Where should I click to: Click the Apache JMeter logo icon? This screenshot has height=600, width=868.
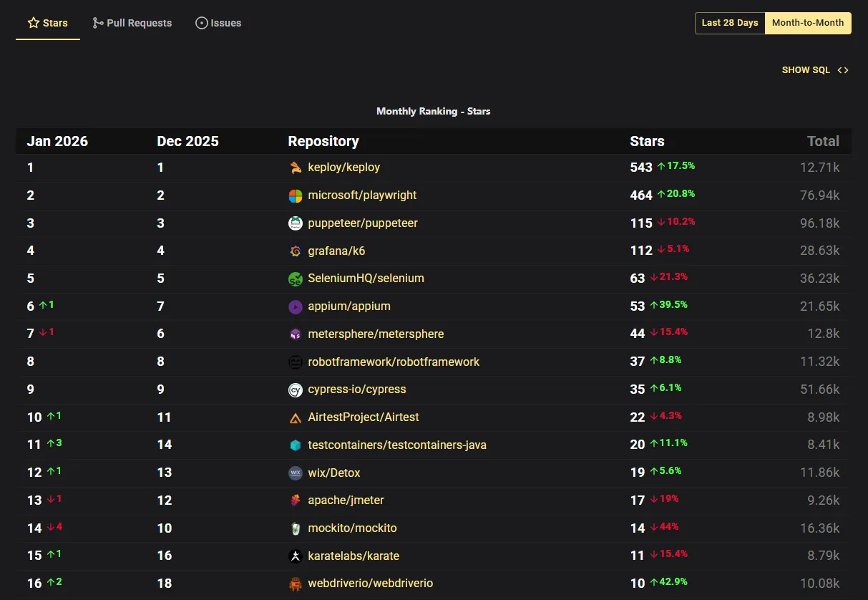[296, 500]
